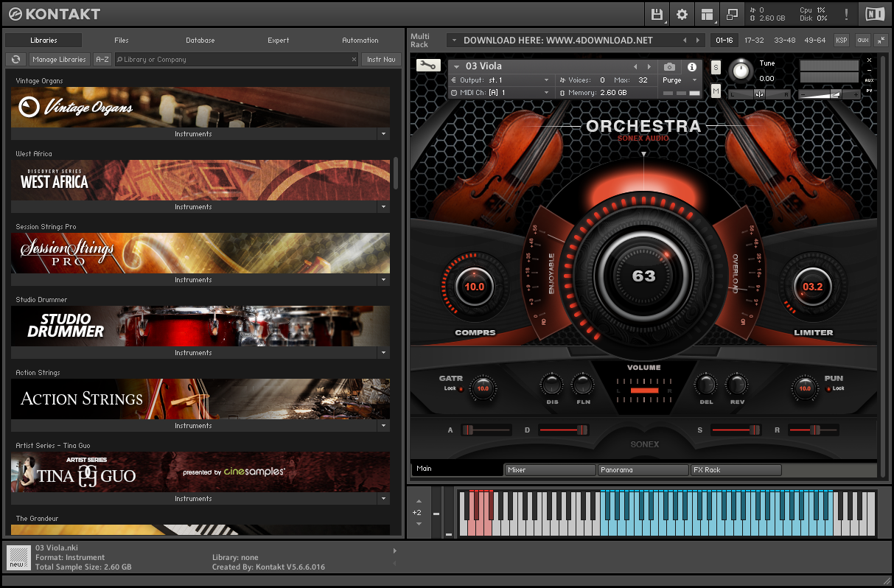
Task: Click the Instr Nav button
Action: [x=381, y=60]
